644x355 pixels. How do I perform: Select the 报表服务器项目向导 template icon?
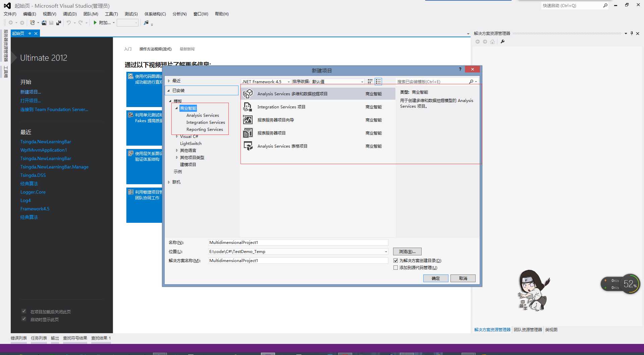point(248,120)
